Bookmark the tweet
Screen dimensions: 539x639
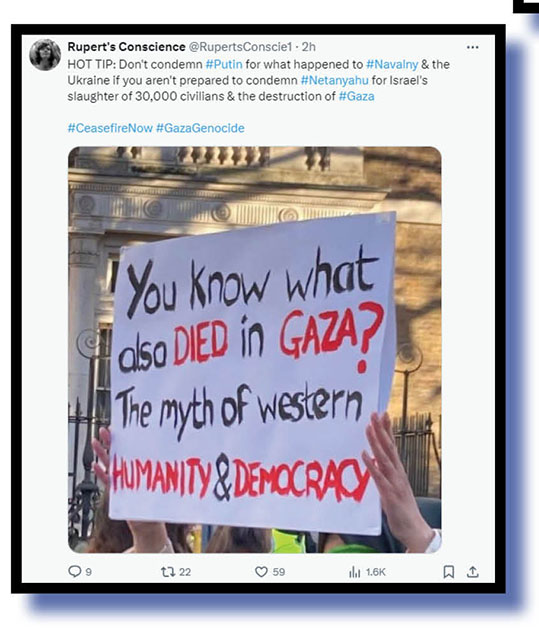coord(448,572)
